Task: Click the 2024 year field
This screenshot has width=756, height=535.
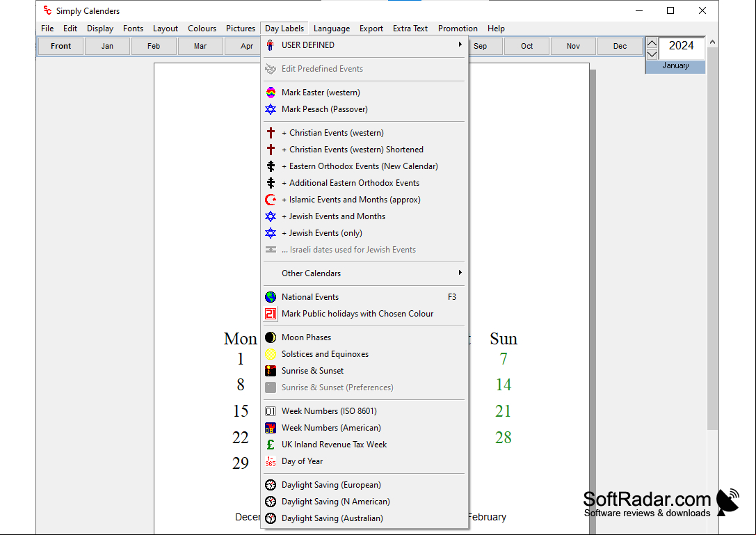Action: 682,47
